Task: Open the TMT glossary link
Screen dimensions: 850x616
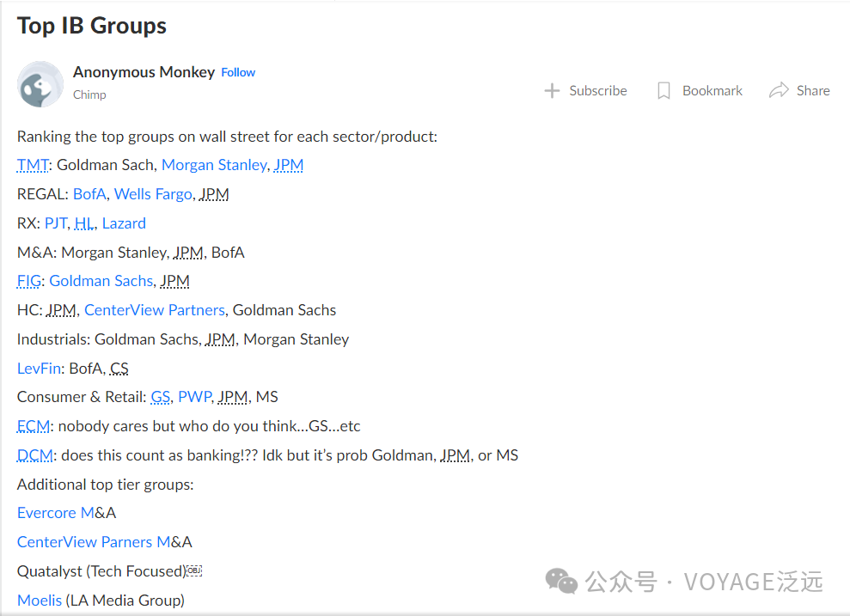Action: pyautogui.click(x=33, y=165)
